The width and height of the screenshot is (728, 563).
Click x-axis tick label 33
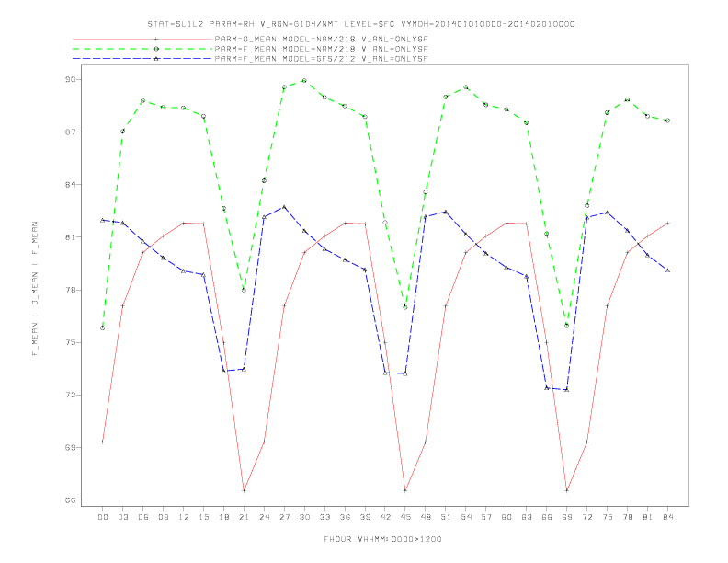[324, 517]
